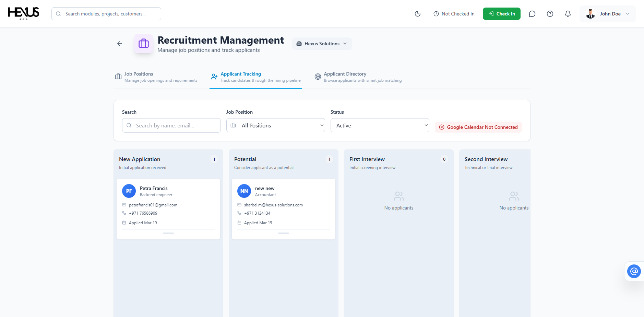
Task: Click the PF avatar on Petra Francis card
Action: (129, 191)
